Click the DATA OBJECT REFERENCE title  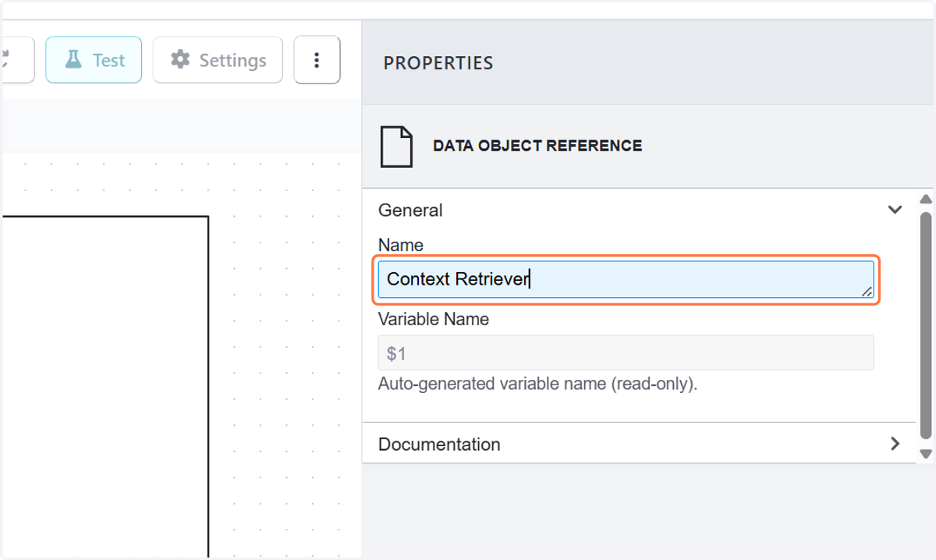[x=537, y=146]
